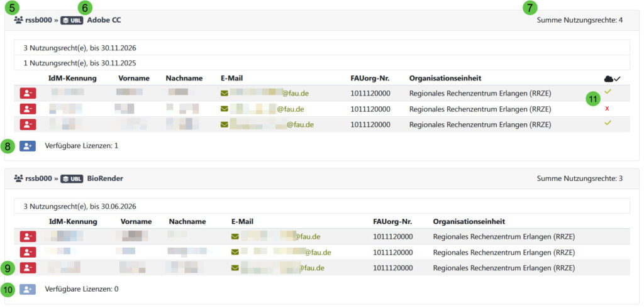Remove the second user from Adobe CC
The width and height of the screenshot is (644, 308).
tap(28, 109)
